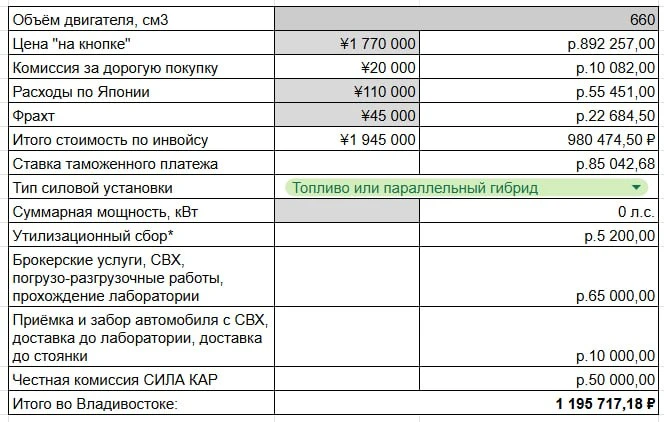Click the ¥1 770 000 price cell

point(347,43)
